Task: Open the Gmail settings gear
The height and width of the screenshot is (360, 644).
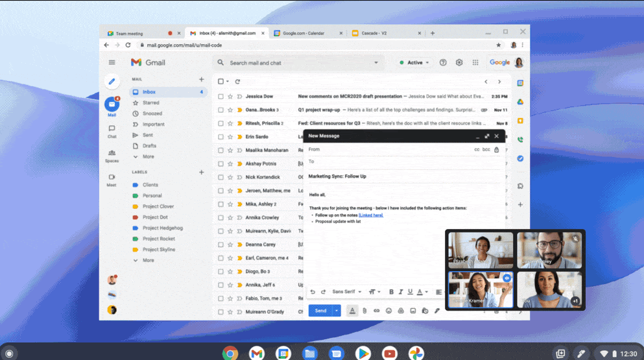Action: click(x=459, y=63)
